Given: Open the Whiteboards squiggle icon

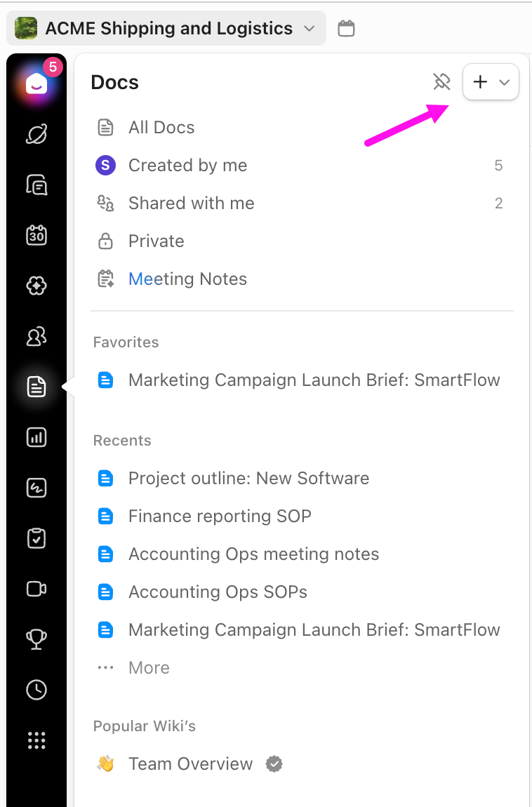Looking at the screenshot, I should pyautogui.click(x=36, y=488).
